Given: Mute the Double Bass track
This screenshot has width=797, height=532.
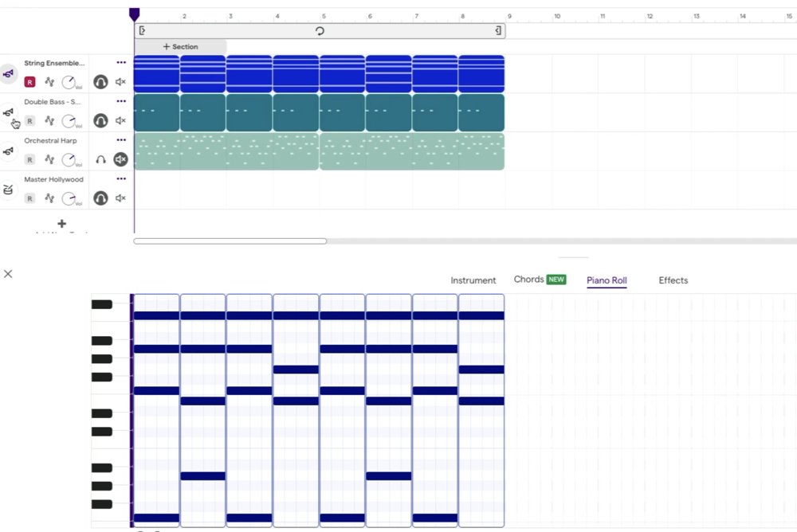Looking at the screenshot, I should pyautogui.click(x=120, y=120).
